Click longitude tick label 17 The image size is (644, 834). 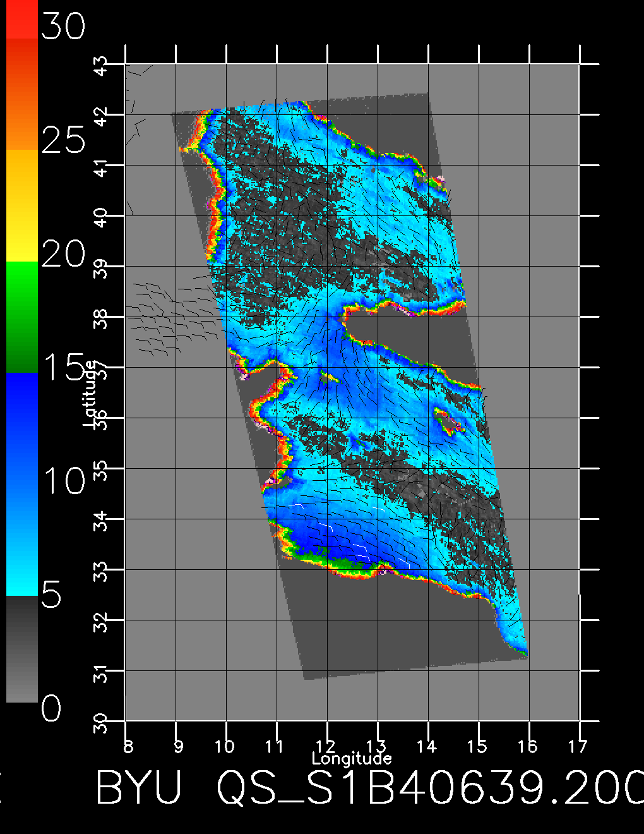[x=578, y=747]
